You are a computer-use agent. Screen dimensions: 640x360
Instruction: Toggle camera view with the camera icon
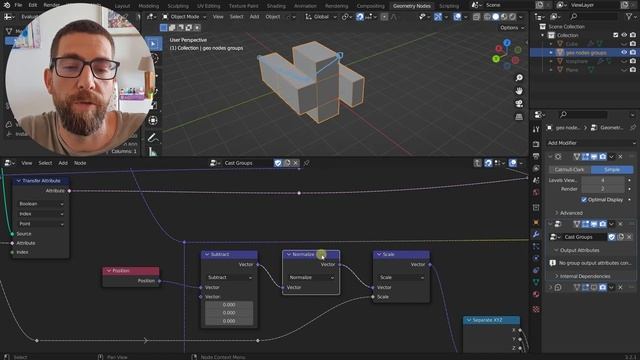point(519,104)
